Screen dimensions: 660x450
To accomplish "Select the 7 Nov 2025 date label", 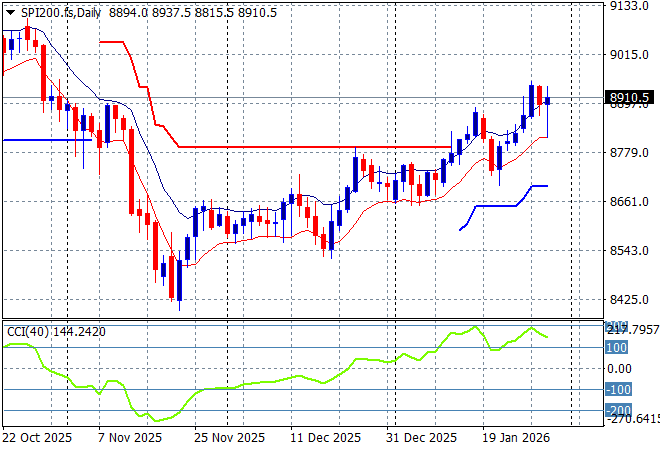I will click(130, 438).
